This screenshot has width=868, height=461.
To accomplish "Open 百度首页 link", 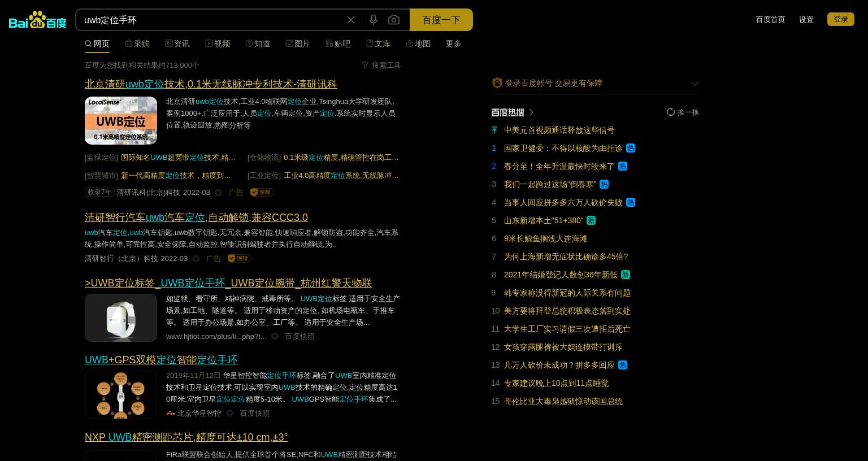I will tap(771, 19).
